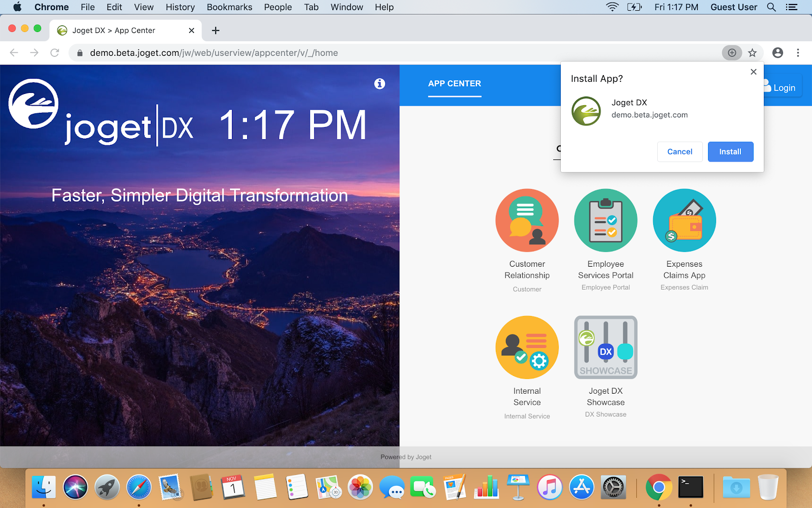Screen dimensions: 812x508
Task: Open the File menu
Action: (x=87, y=7)
